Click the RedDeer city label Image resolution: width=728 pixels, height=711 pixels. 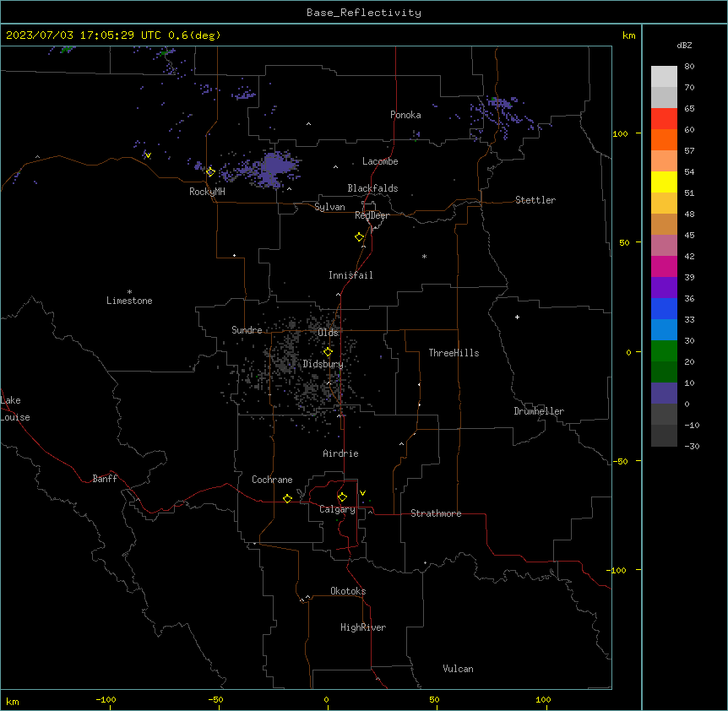[372, 215]
